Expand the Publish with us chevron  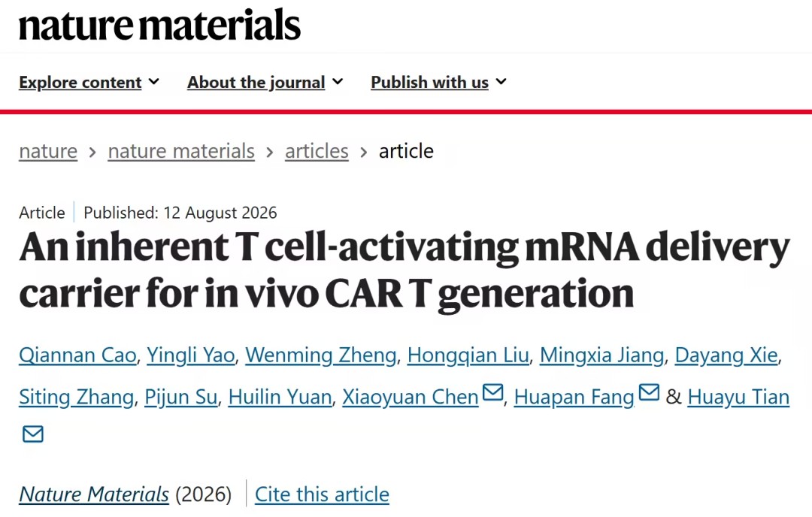[x=501, y=81]
